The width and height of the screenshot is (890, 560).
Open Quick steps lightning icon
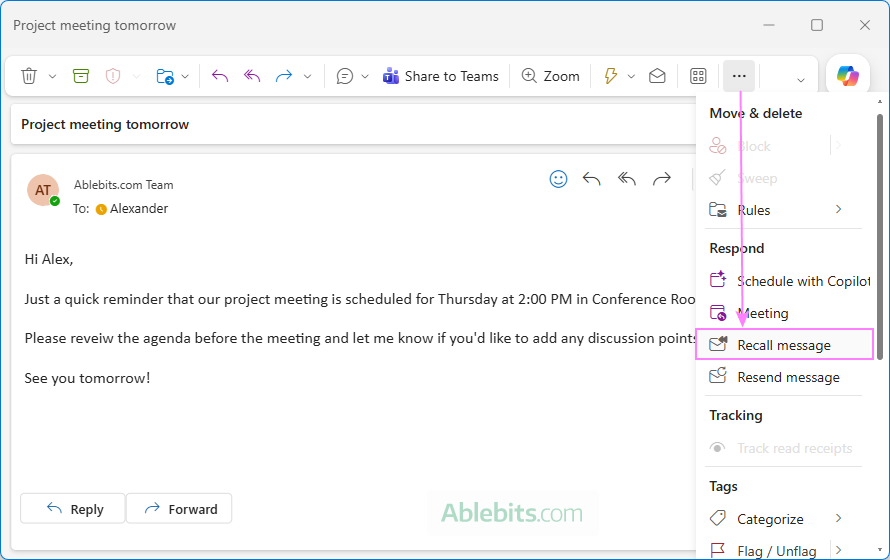611,76
